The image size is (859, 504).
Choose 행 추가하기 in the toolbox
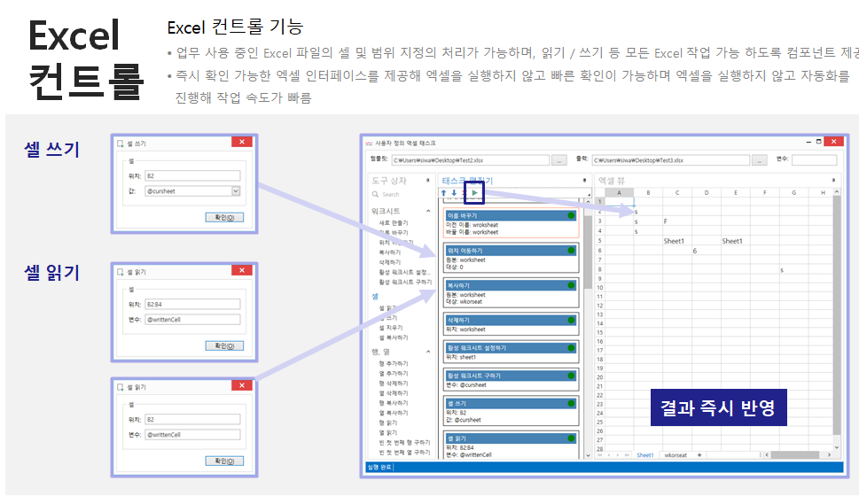[394, 363]
